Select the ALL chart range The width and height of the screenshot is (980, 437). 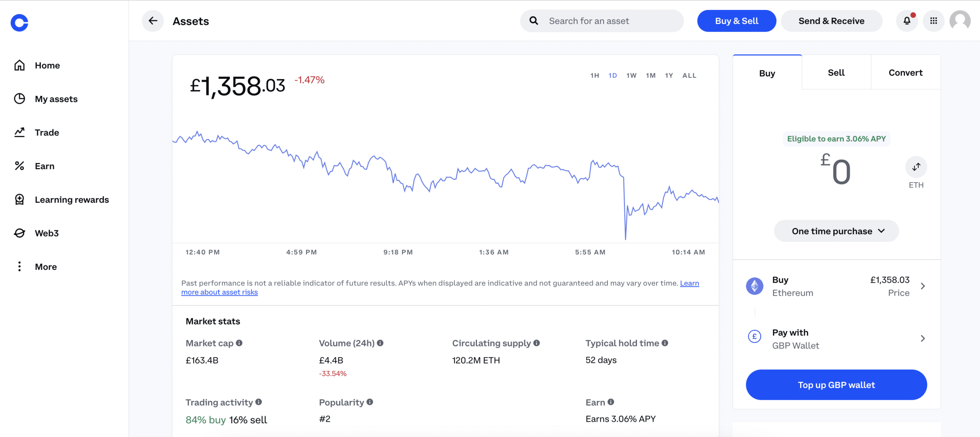tap(689, 76)
